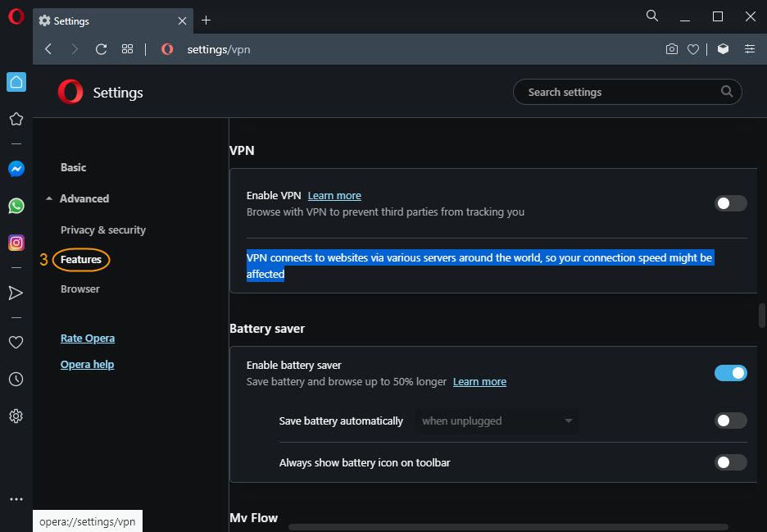Go back to previous page
The image size is (767, 532).
pyautogui.click(x=48, y=49)
